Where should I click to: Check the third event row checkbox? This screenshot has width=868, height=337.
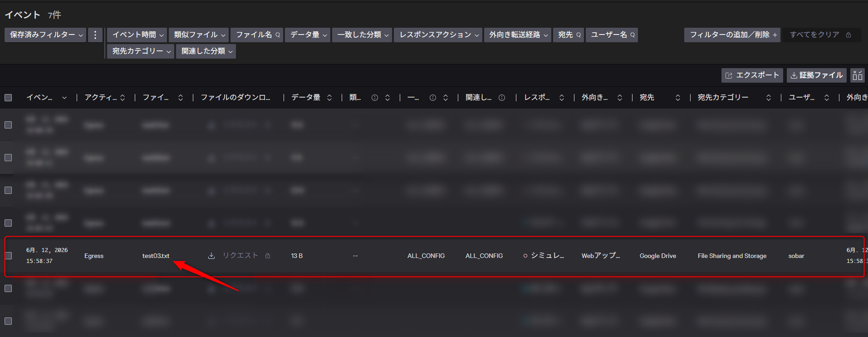[x=8, y=190]
